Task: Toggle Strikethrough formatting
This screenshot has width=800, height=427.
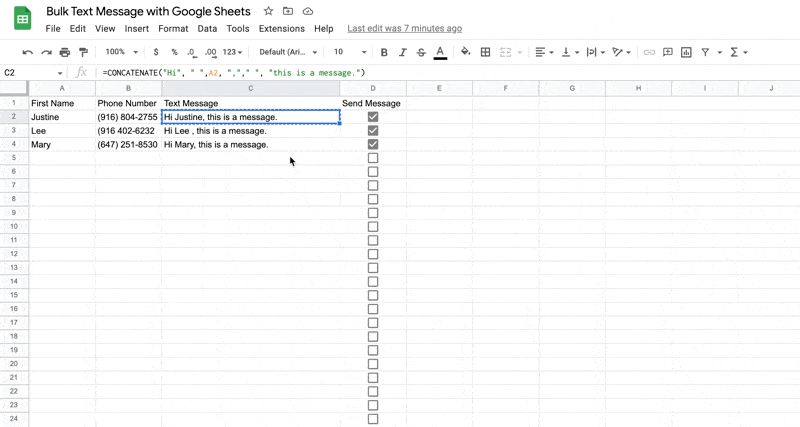Action: (421, 52)
